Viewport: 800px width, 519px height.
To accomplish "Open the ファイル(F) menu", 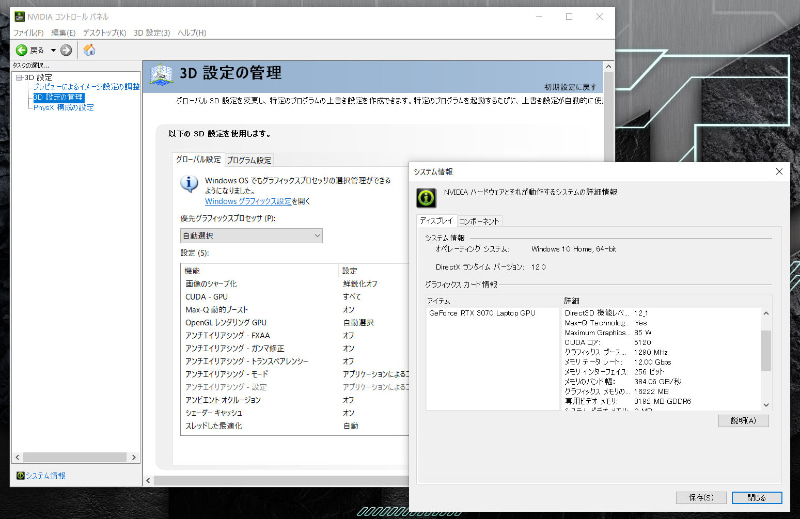I will point(28,33).
